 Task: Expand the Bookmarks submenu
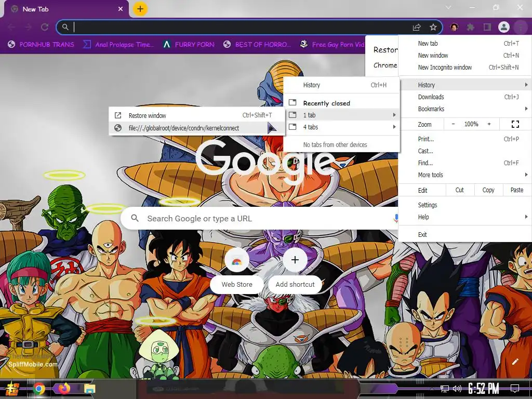[465, 109]
